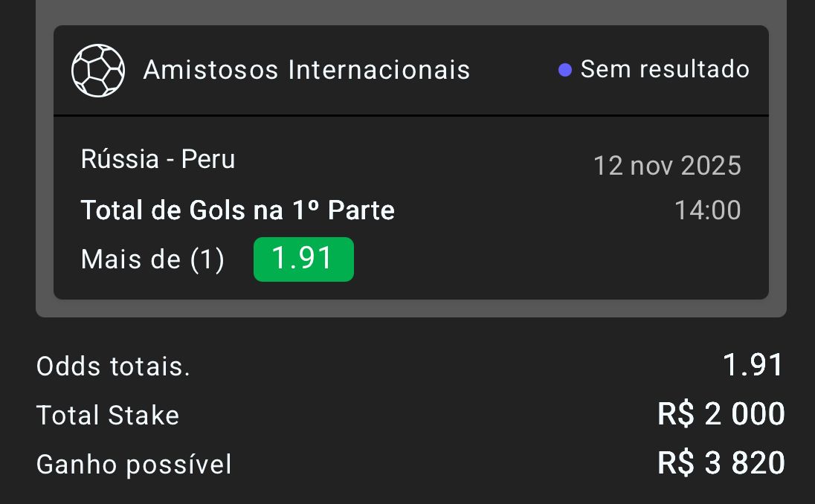
Task: Tap the green 1.91 odds badge
Action: coord(303,259)
